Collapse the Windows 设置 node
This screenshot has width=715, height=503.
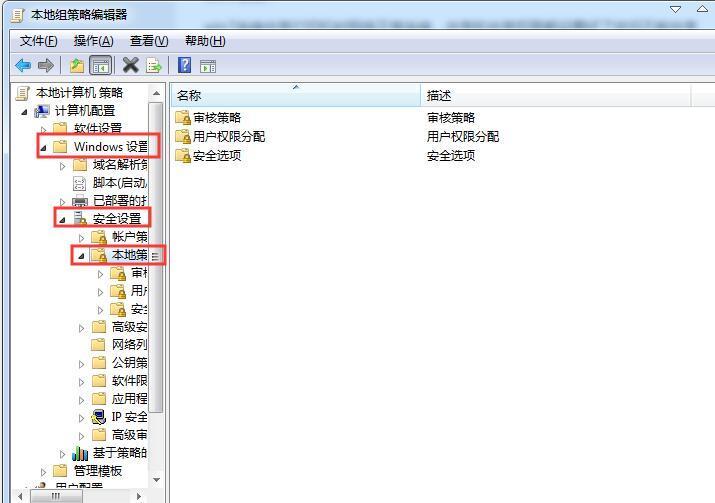click(x=43, y=148)
